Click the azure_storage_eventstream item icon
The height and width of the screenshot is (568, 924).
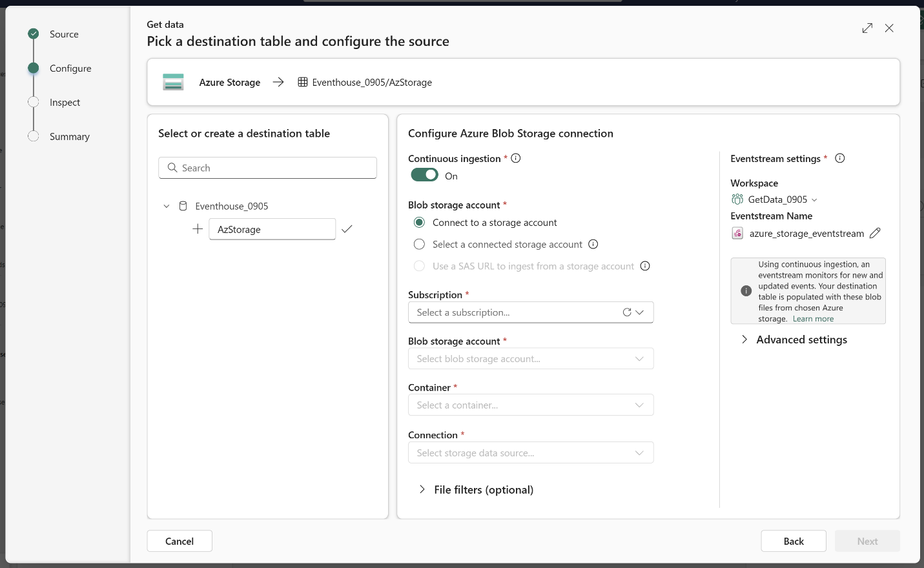click(737, 234)
